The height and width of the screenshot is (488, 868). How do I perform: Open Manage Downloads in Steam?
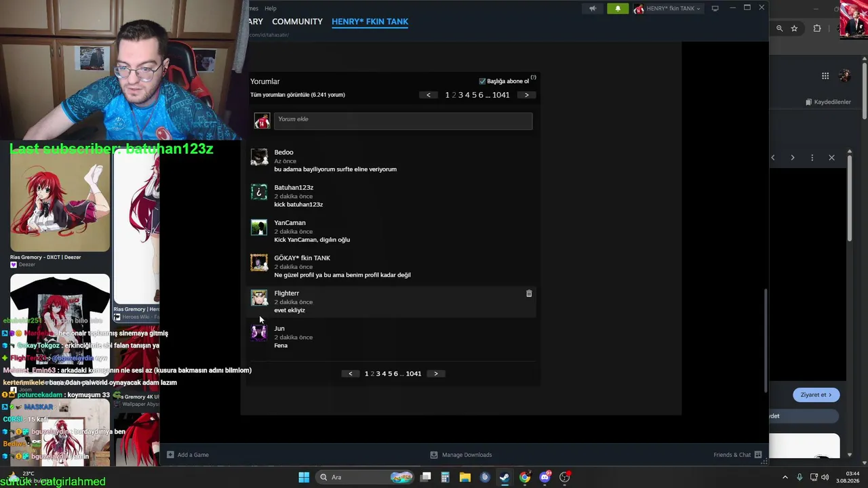(461, 455)
